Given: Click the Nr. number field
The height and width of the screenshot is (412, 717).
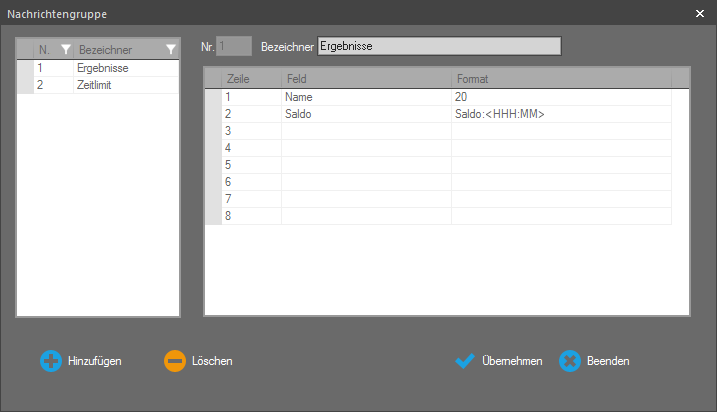Looking at the screenshot, I should 234,46.
